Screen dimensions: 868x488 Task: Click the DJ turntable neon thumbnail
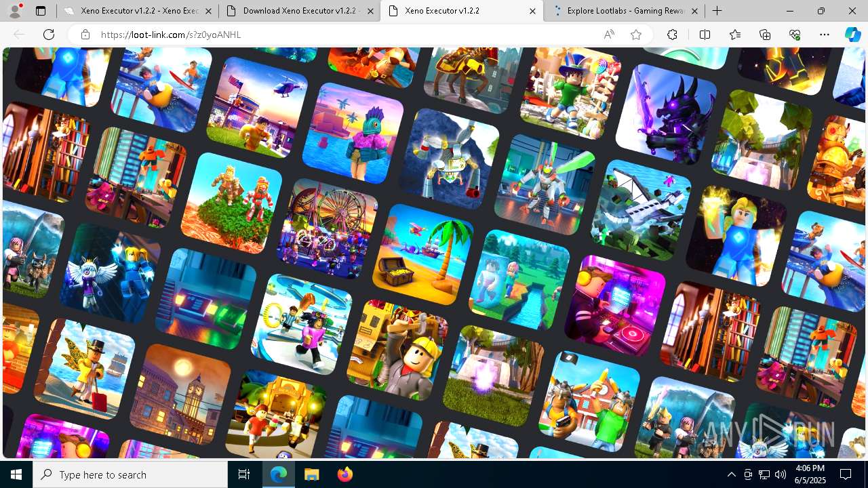tap(615, 306)
